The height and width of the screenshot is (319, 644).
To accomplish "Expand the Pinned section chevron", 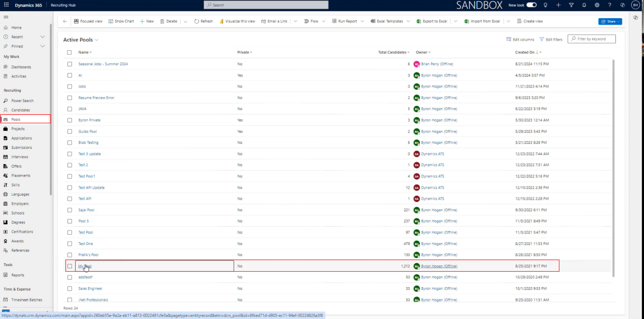I will pyautogui.click(x=43, y=46).
